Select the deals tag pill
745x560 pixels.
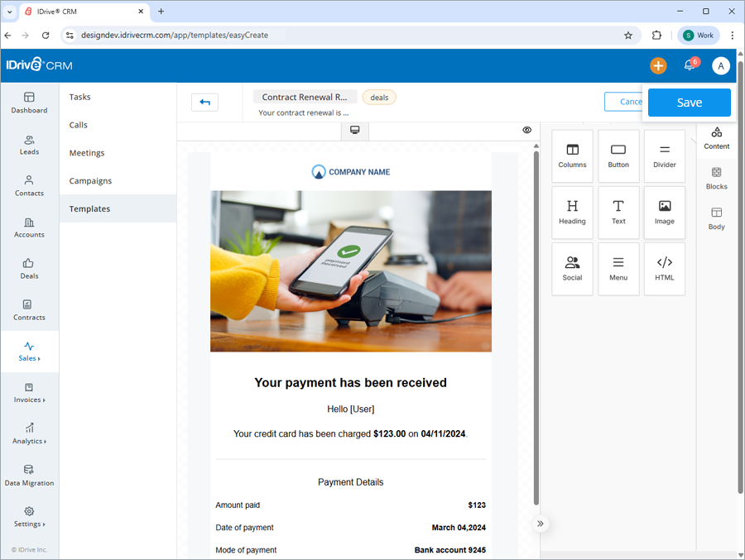378,97
